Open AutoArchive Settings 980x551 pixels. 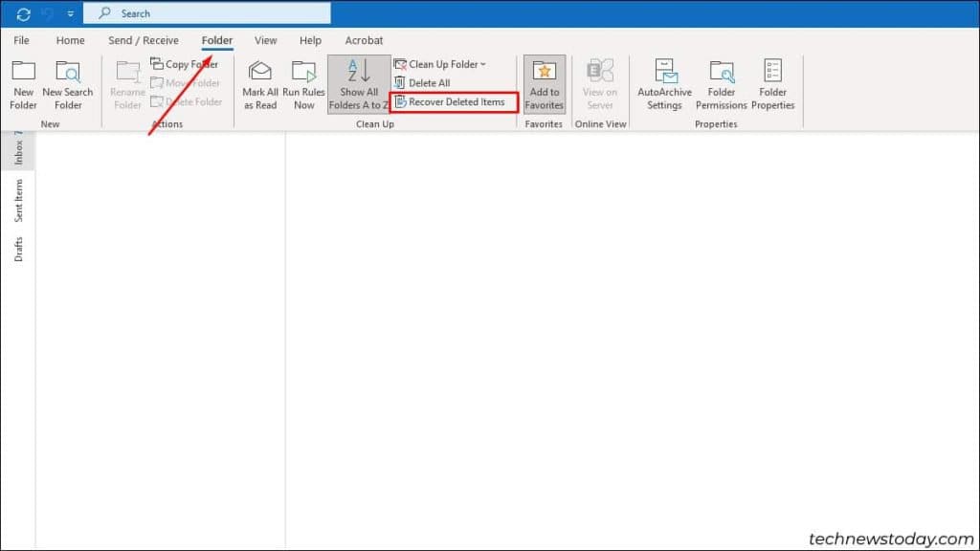pos(663,84)
